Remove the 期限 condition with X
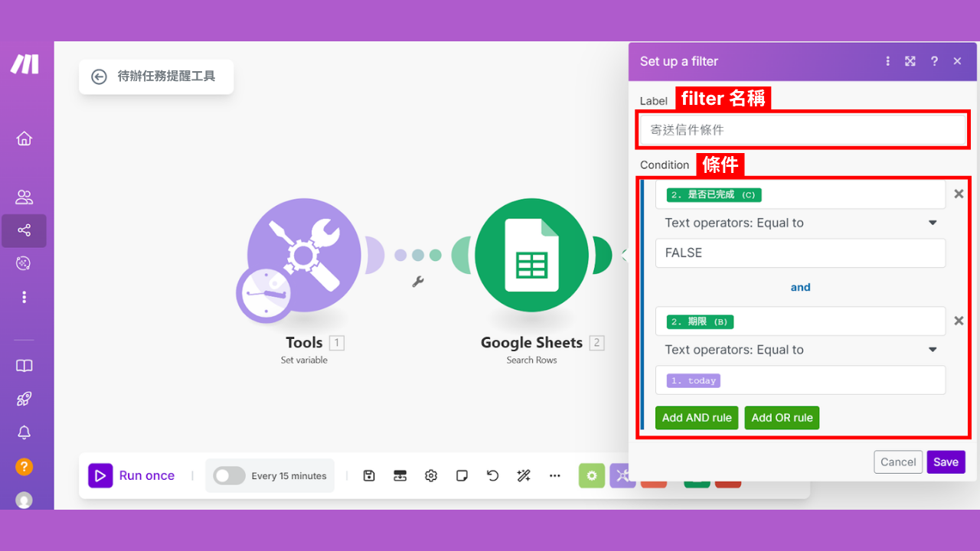This screenshot has width=980, height=551. [959, 321]
